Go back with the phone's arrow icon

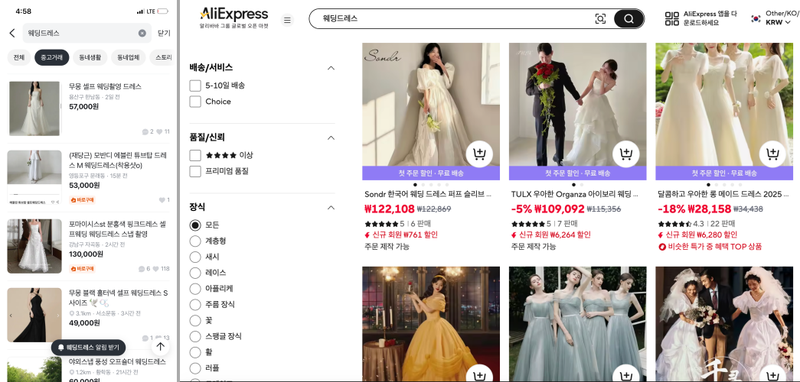click(12, 33)
